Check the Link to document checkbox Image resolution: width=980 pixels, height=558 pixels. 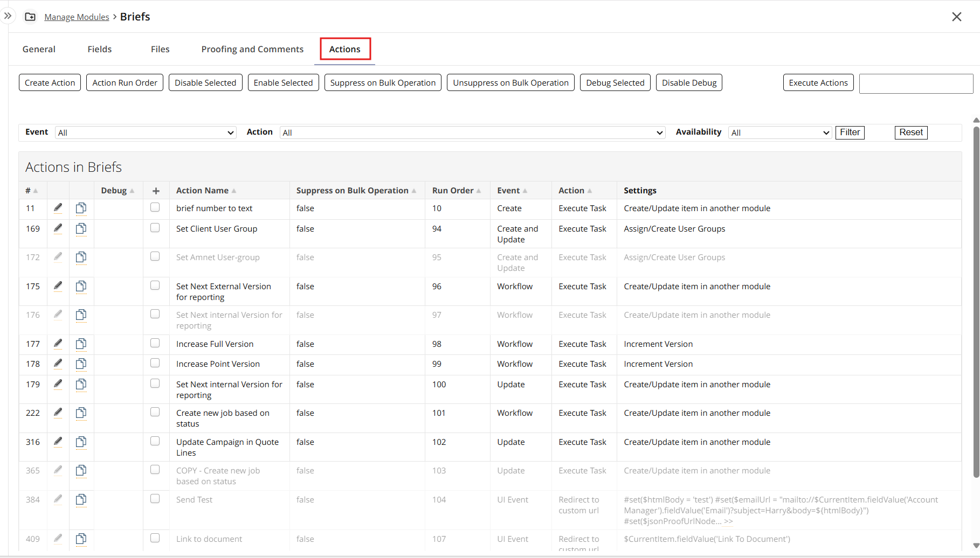[155, 538]
